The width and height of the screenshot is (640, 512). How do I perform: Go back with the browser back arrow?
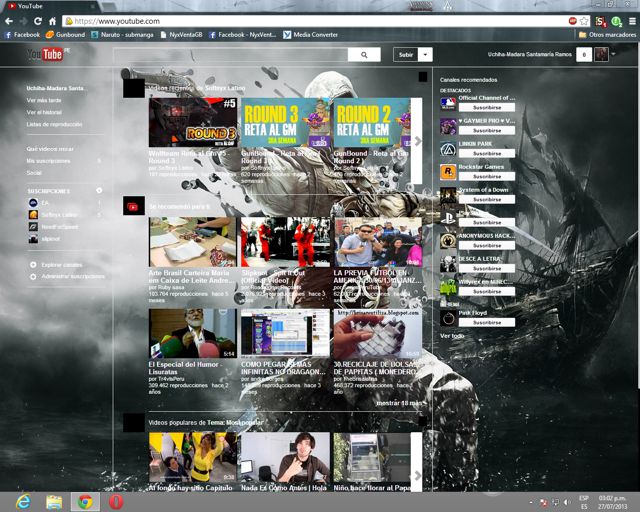[9, 21]
